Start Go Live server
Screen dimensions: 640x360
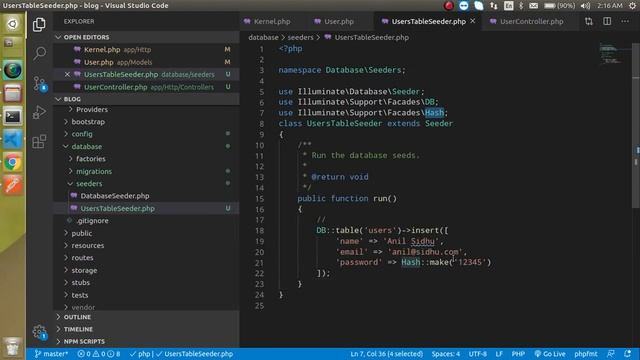(550, 353)
